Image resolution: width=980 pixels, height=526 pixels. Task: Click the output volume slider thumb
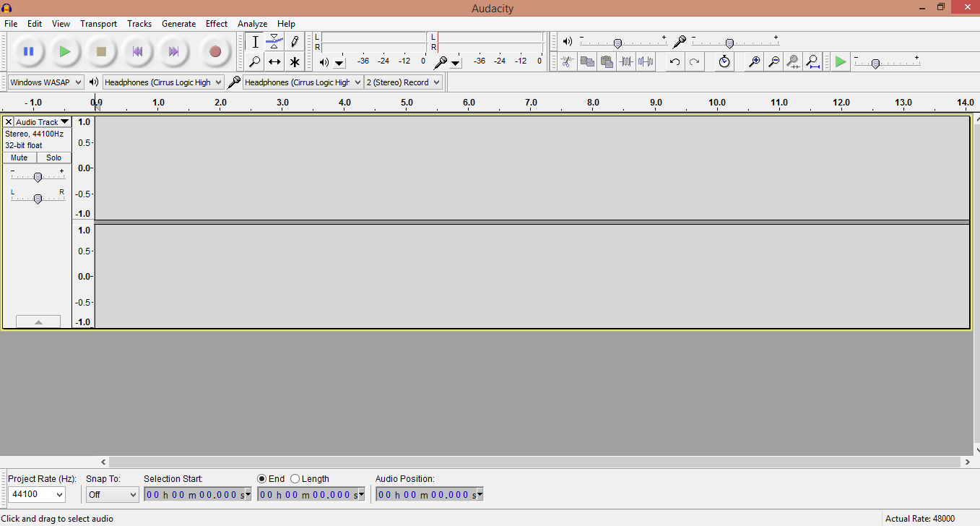(x=617, y=43)
